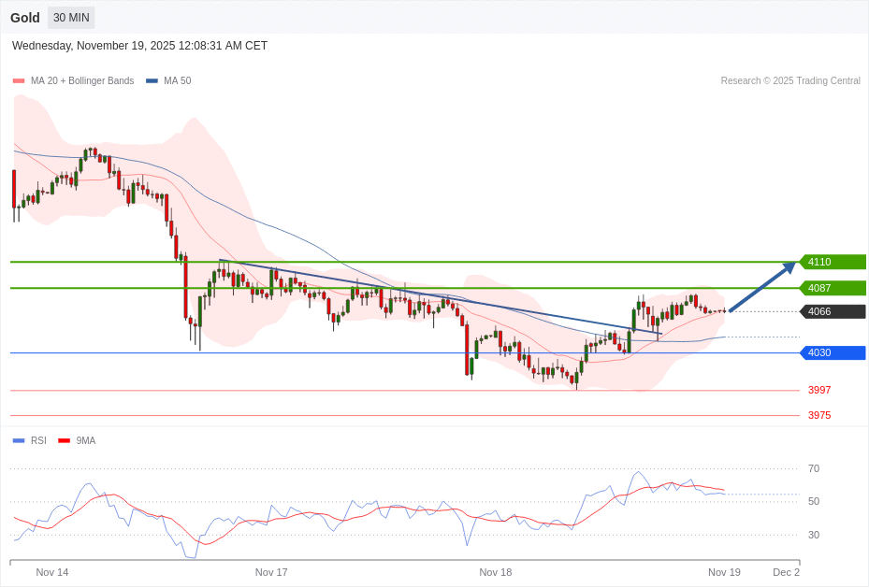Expand the Dec 2 axis label options
869x588 pixels.
pos(786,572)
